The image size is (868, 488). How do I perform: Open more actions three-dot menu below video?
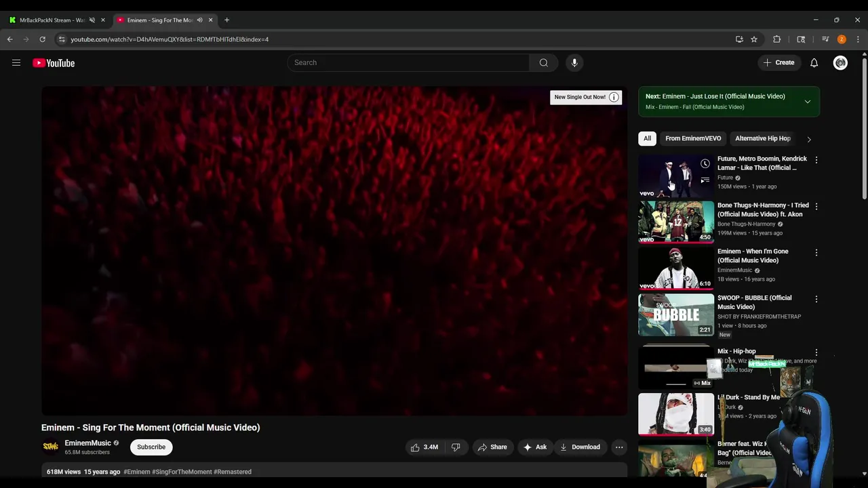(619, 447)
